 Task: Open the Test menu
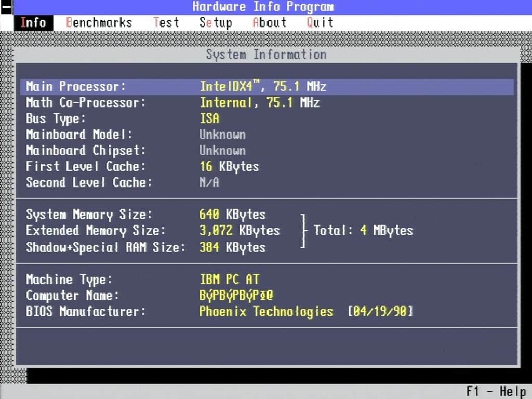coord(166,23)
